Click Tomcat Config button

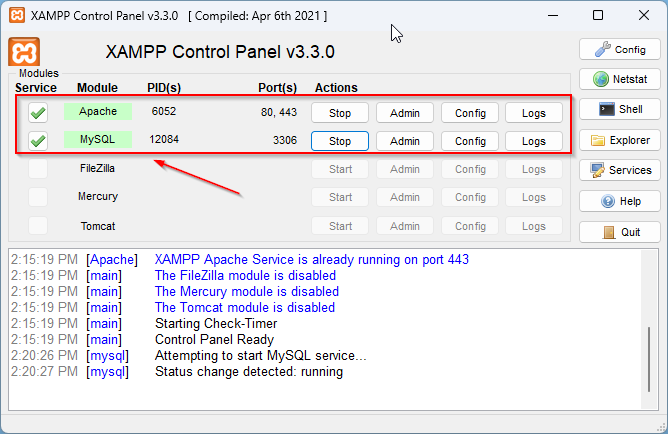[470, 226]
